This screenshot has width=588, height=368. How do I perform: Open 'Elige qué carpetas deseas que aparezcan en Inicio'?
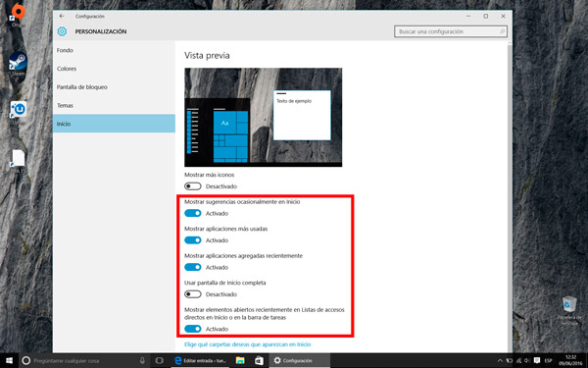coord(248,344)
